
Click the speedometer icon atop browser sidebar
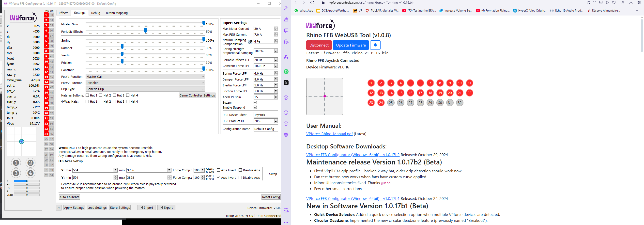286,8
